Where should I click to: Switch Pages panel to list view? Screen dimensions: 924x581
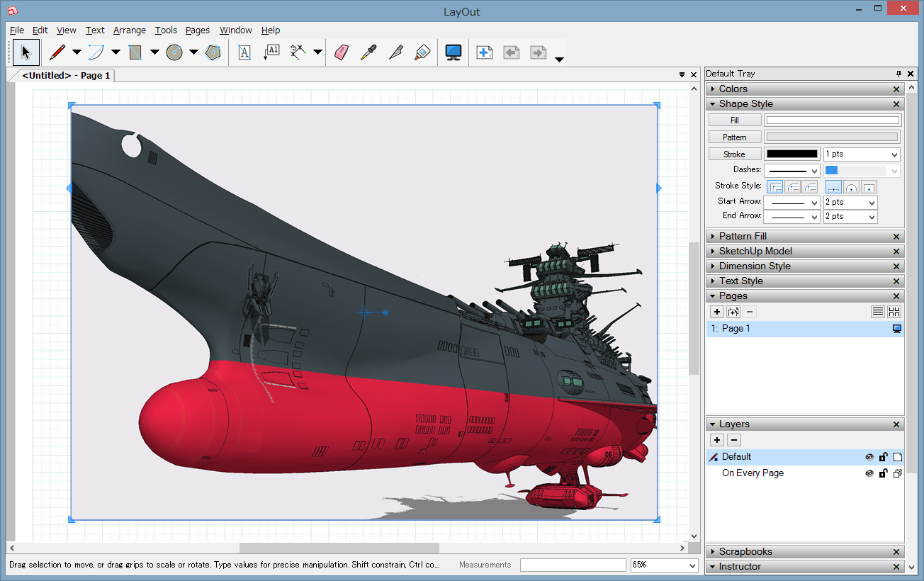[878, 312]
